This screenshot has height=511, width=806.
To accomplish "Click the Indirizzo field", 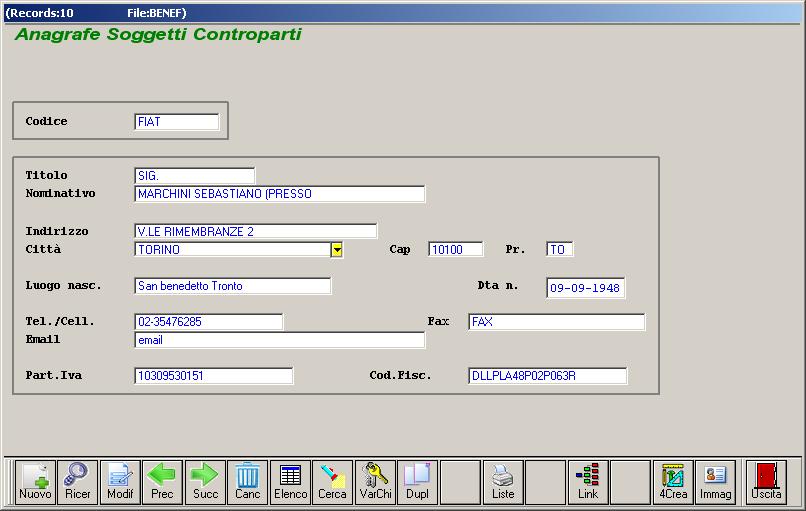I will 255,231.
